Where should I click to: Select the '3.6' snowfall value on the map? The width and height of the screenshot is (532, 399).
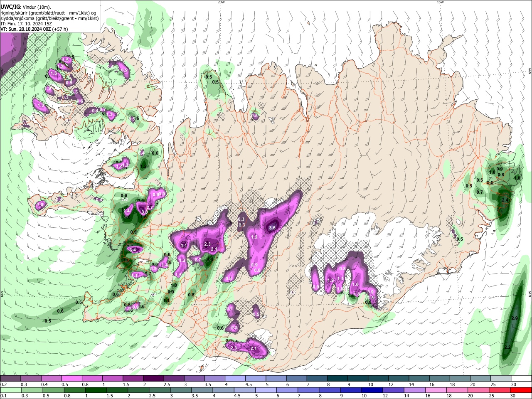(x=273, y=228)
